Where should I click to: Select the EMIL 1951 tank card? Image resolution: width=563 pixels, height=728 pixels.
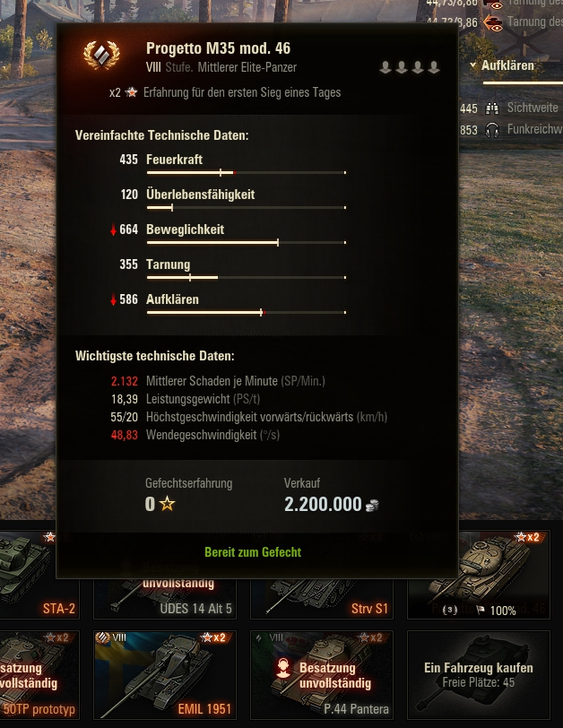point(165,675)
